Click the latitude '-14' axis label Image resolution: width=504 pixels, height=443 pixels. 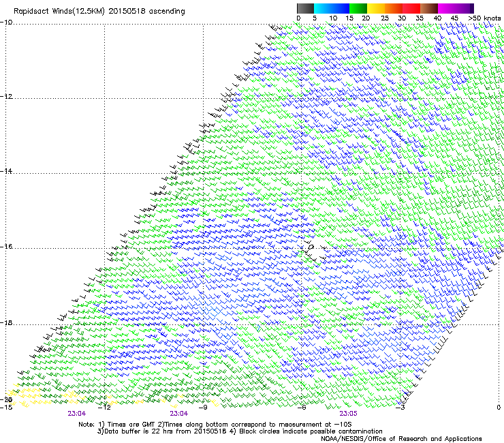(x=6, y=171)
